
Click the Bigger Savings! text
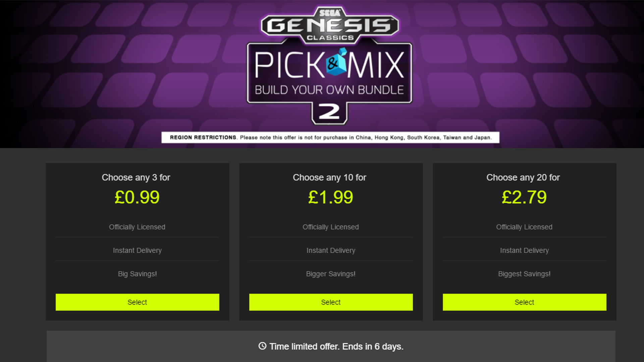[x=331, y=274]
